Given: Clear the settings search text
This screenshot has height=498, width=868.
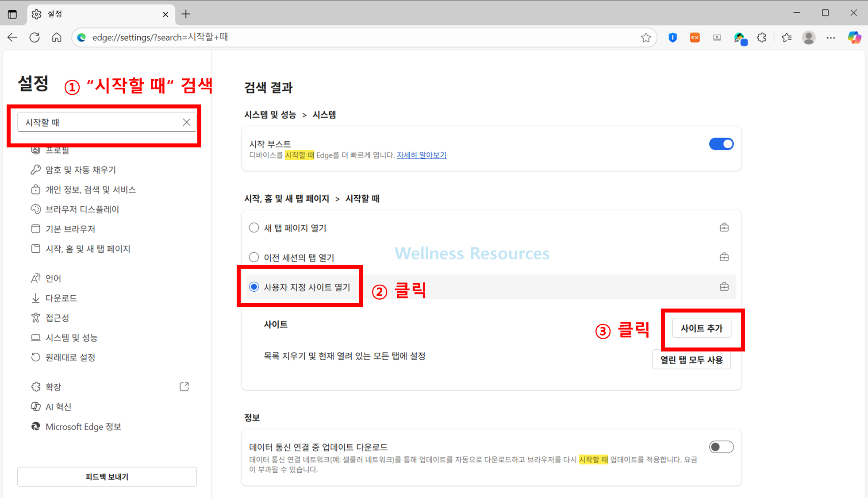Looking at the screenshot, I should (187, 122).
